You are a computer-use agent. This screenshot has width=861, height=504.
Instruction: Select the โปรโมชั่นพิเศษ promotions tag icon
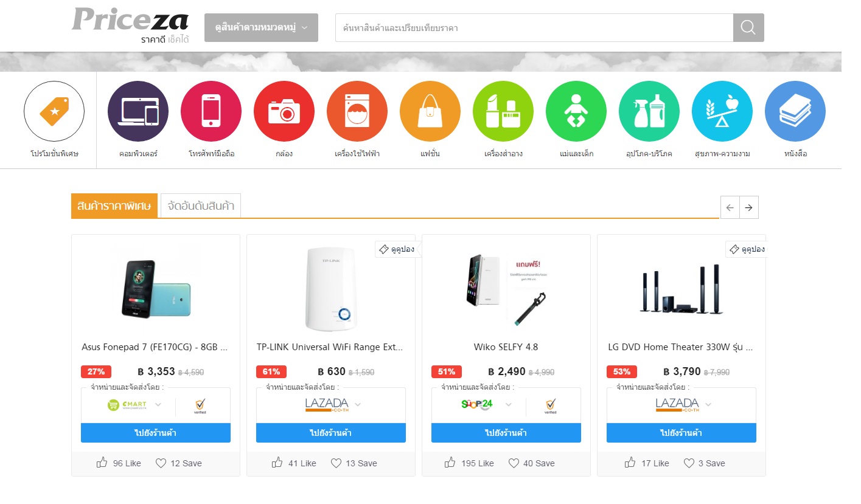click(54, 111)
